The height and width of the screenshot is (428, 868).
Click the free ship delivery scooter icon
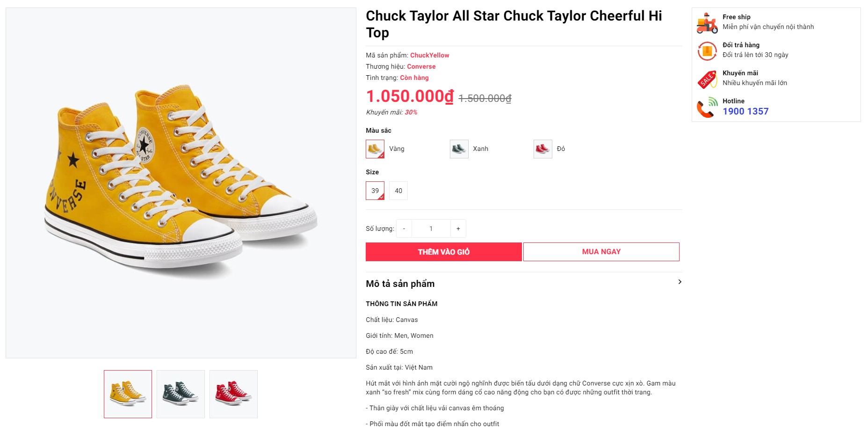point(707,23)
